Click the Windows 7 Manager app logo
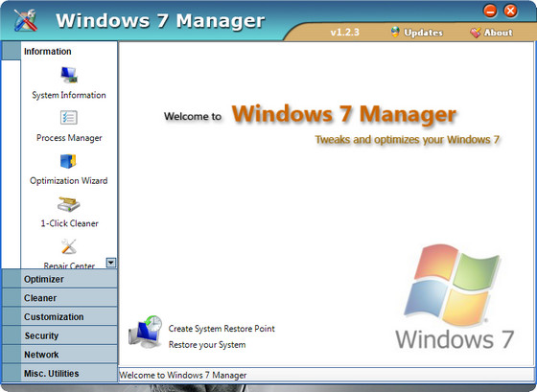This screenshot has width=537, height=392. point(25,20)
